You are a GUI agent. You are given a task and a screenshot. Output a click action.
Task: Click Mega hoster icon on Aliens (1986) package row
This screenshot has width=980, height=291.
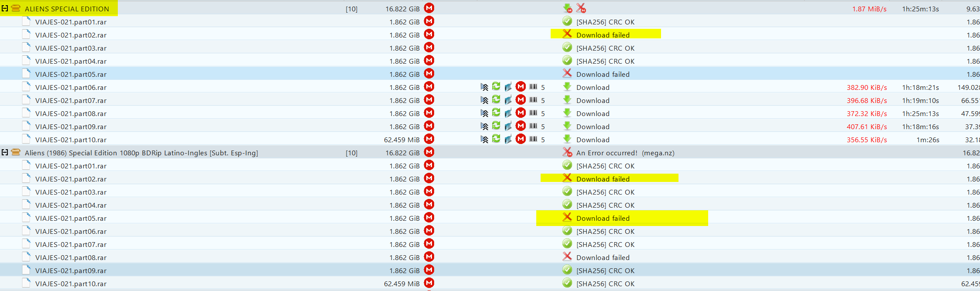pos(429,152)
